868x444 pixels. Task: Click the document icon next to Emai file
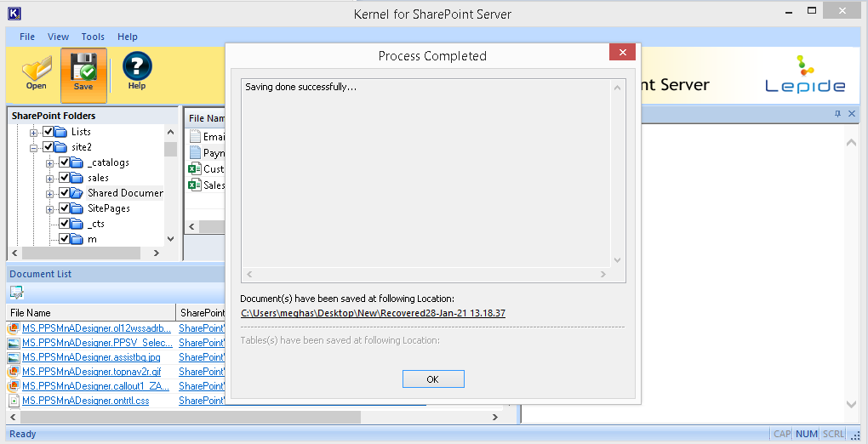(x=195, y=136)
